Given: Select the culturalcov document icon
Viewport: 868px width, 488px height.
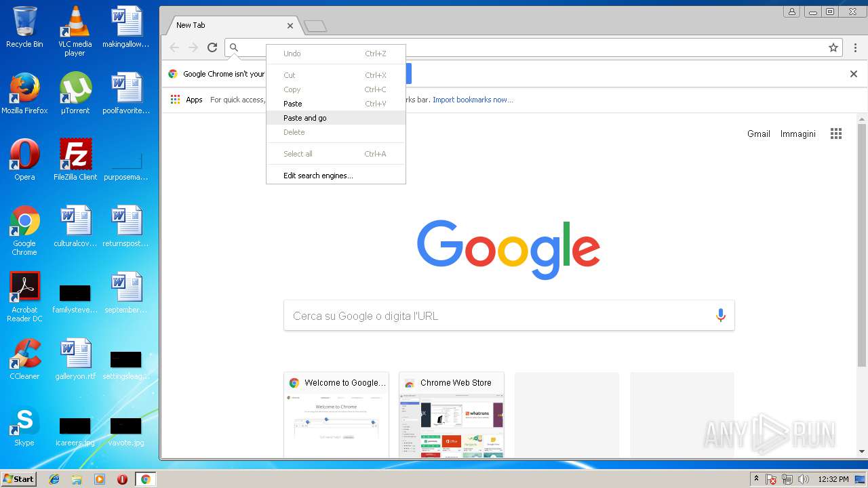Looking at the screenshot, I should [x=75, y=226].
